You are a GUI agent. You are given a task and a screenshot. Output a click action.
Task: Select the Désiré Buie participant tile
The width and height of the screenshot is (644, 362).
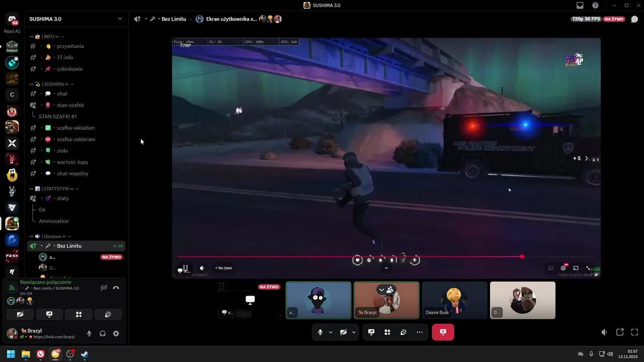[454, 300]
